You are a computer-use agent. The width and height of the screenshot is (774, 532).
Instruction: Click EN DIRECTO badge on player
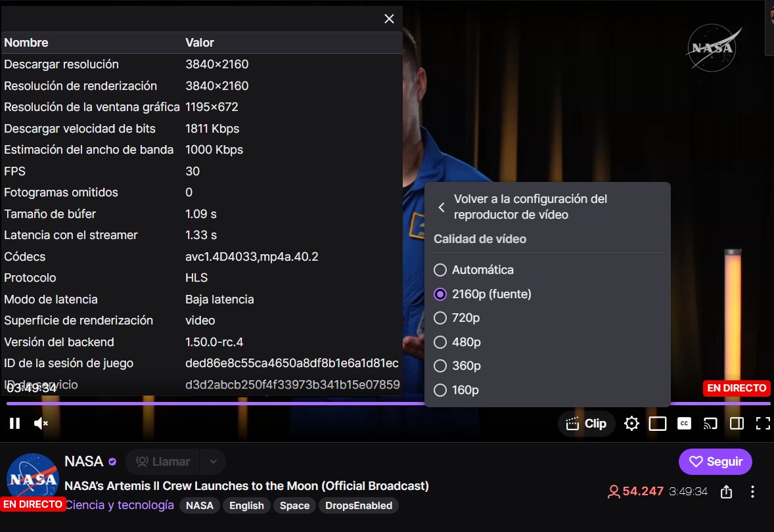click(737, 388)
